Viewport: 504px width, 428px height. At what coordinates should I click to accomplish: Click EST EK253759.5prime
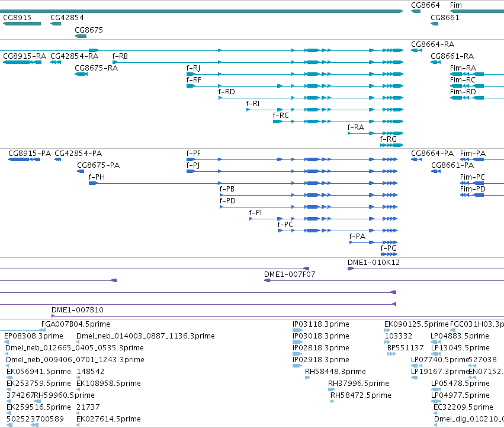(38, 384)
